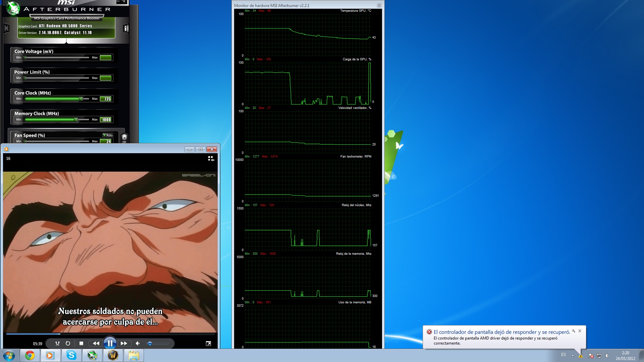Click the Temperatura GPU graph

(x=308, y=35)
